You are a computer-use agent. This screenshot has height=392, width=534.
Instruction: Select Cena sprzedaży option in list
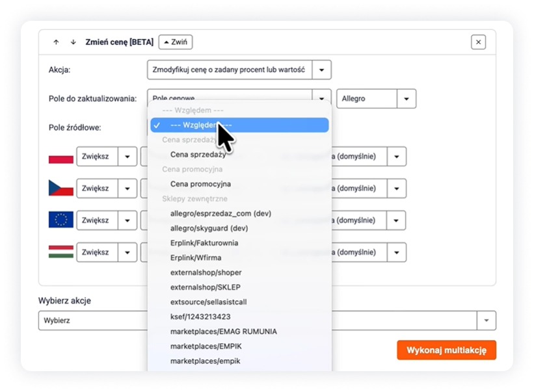tap(198, 155)
